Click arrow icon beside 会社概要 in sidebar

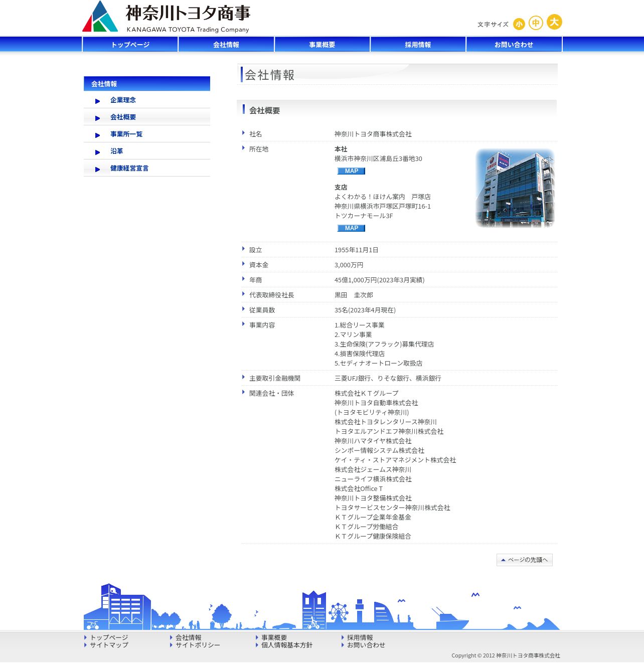pos(97,118)
